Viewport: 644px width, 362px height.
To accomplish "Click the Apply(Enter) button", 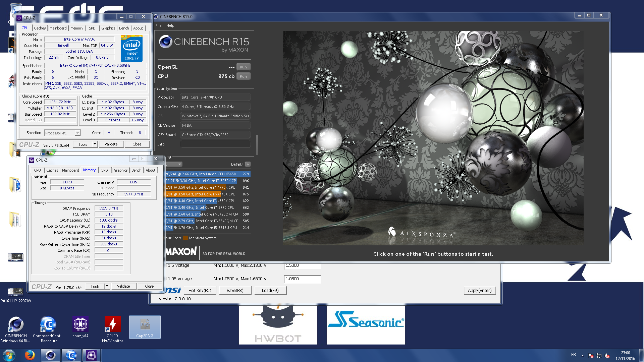I will click(x=480, y=290).
